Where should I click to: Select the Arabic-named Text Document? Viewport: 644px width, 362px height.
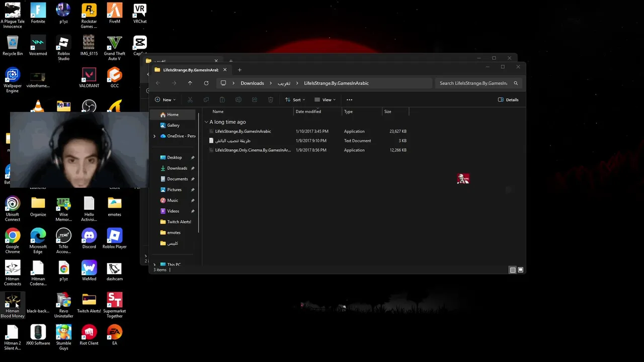point(232,141)
